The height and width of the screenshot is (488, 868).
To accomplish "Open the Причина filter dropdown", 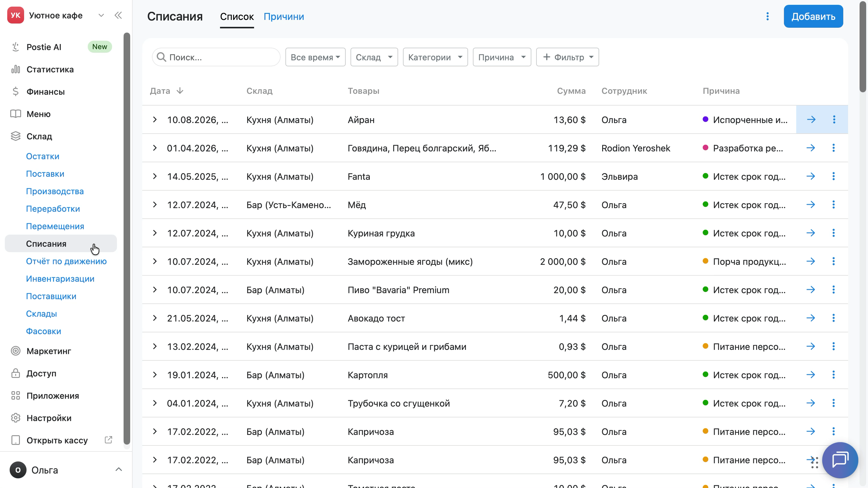I will (x=502, y=57).
